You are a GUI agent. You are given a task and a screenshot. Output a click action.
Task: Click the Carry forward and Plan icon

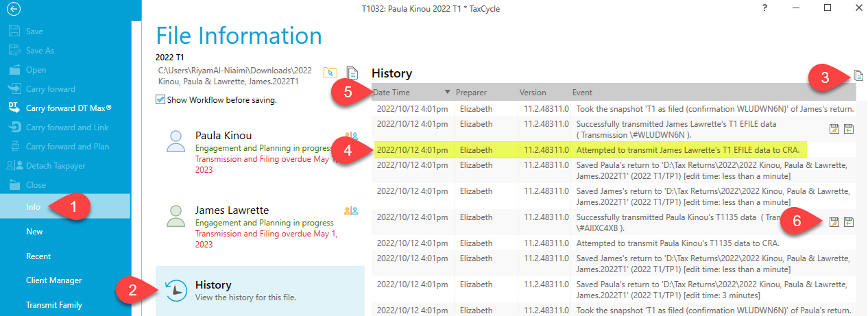(x=13, y=147)
